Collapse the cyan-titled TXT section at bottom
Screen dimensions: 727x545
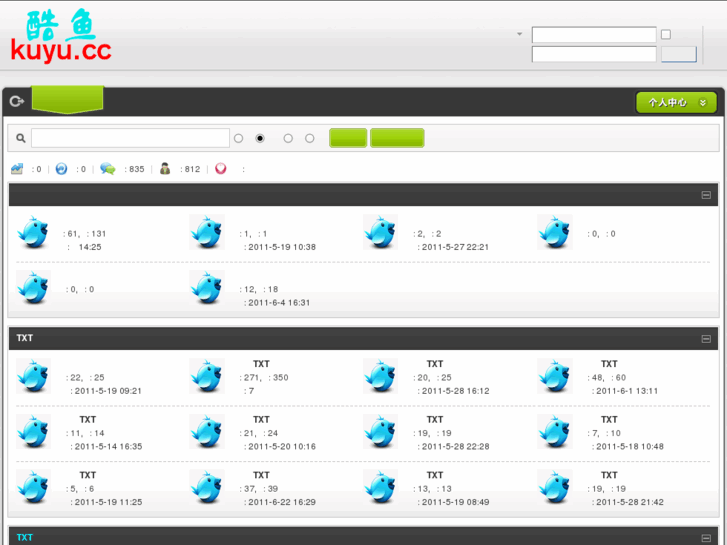706,538
